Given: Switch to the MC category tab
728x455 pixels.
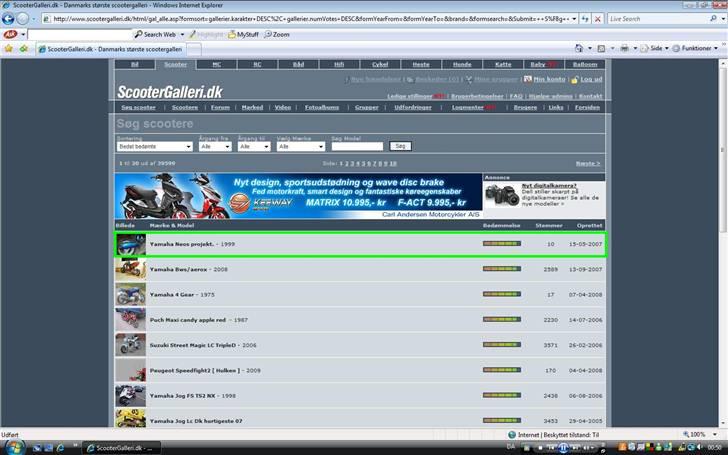Looking at the screenshot, I should 217,64.
